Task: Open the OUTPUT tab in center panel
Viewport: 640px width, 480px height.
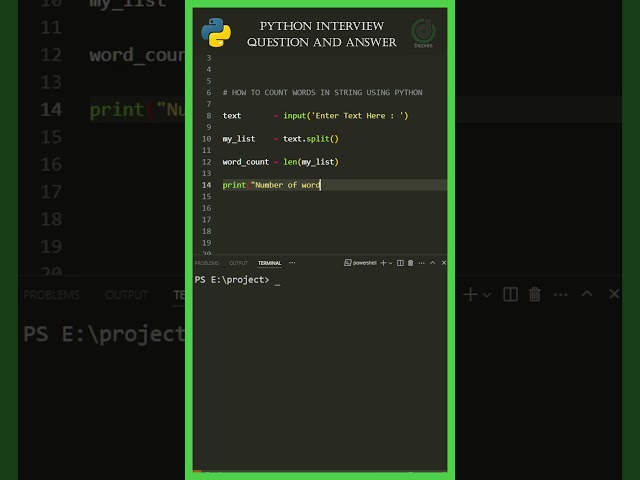Action: [238, 263]
